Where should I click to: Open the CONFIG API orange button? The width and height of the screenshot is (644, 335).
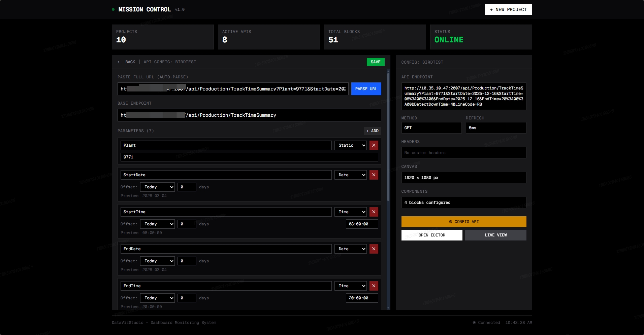pyautogui.click(x=463, y=222)
